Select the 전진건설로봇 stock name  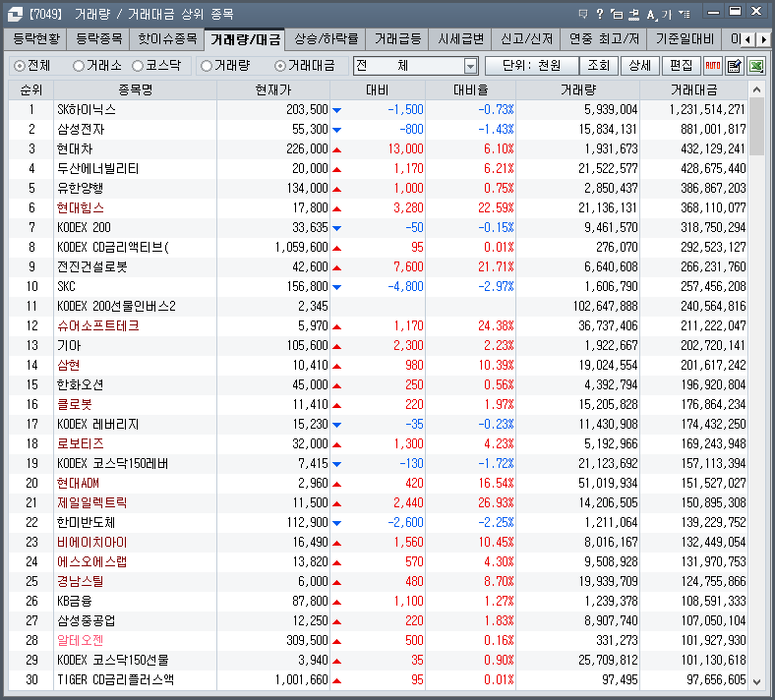pos(91,267)
